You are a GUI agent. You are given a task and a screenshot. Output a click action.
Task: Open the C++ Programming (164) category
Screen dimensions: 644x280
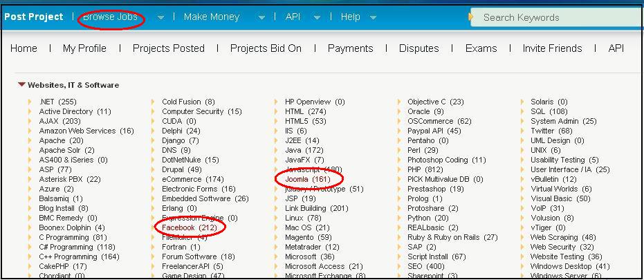pyautogui.click(x=80, y=256)
